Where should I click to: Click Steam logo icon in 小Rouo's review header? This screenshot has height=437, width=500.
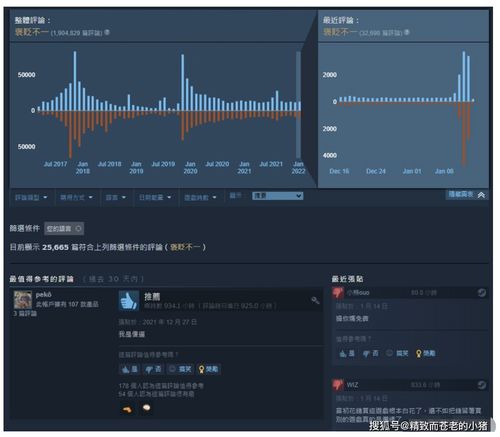coord(482,293)
